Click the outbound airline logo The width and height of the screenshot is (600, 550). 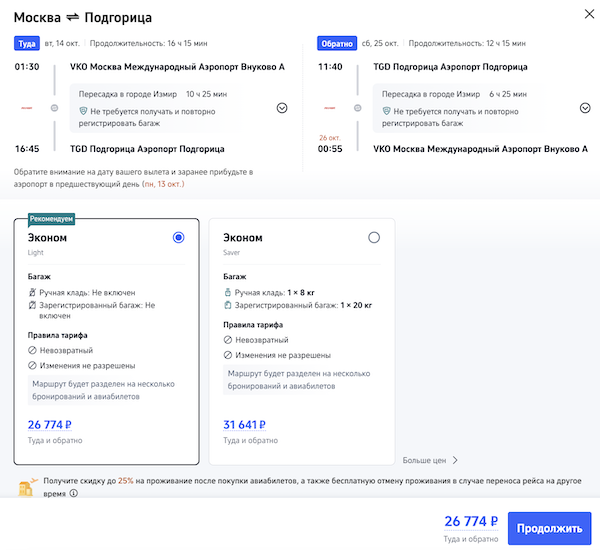(26, 108)
